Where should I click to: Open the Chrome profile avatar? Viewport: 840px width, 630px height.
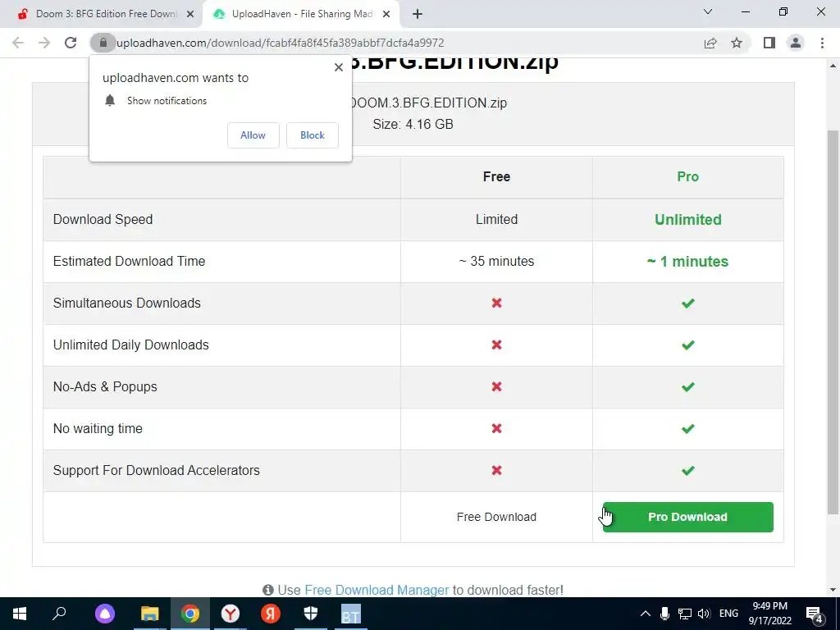point(796,43)
